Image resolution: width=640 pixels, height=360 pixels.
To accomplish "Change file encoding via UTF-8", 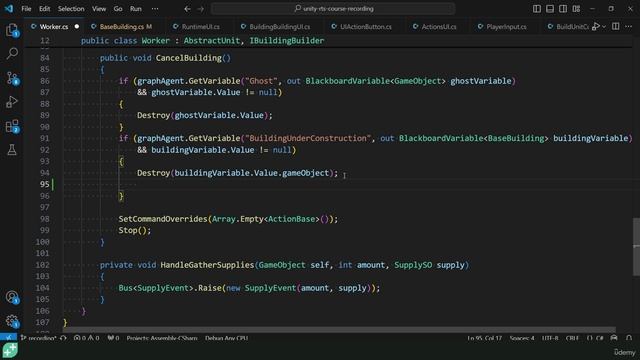I will tap(550, 338).
